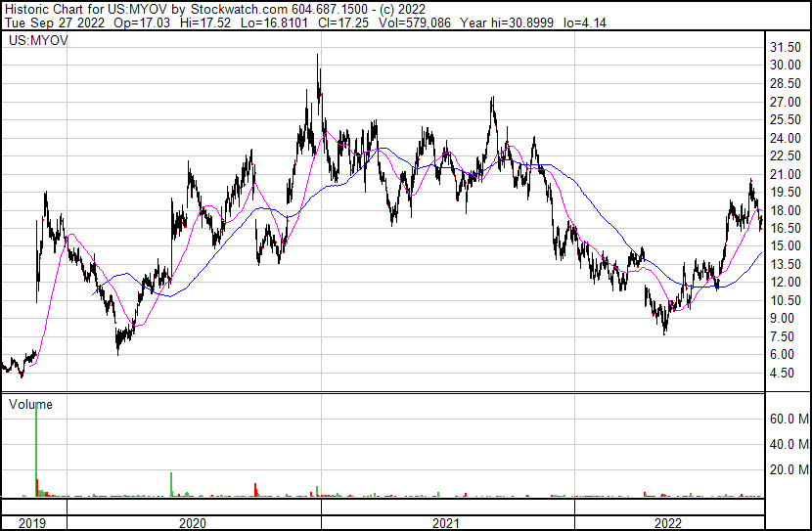Click the 12.00 price axis label
Viewport: 812px width, 531px height.
[x=787, y=283]
